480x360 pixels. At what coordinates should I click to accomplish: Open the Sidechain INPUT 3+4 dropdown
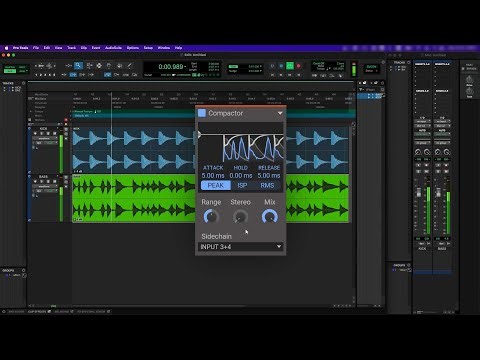241,247
